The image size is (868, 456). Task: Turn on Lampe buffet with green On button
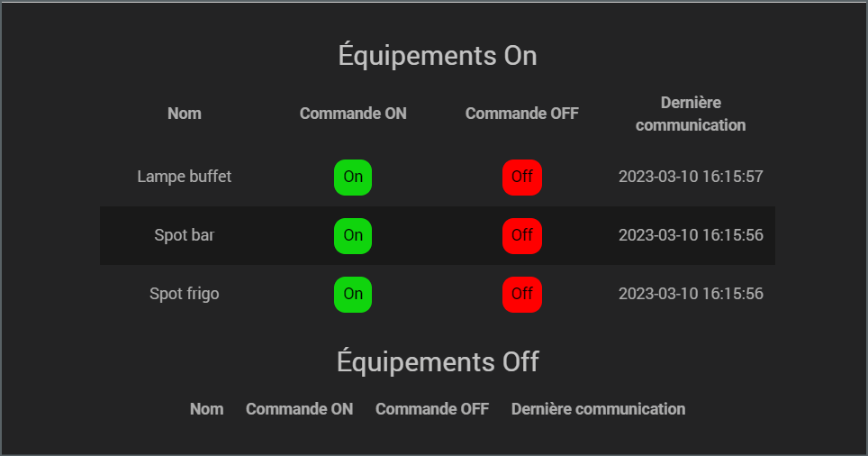point(353,177)
